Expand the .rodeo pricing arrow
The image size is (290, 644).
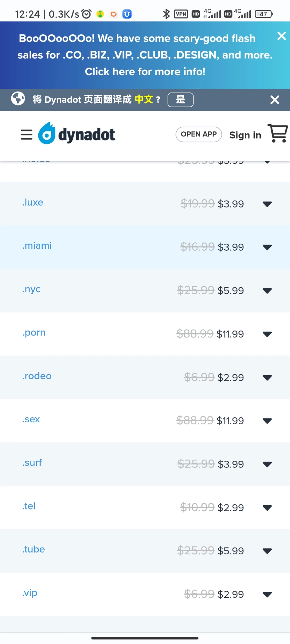pyautogui.click(x=267, y=378)
